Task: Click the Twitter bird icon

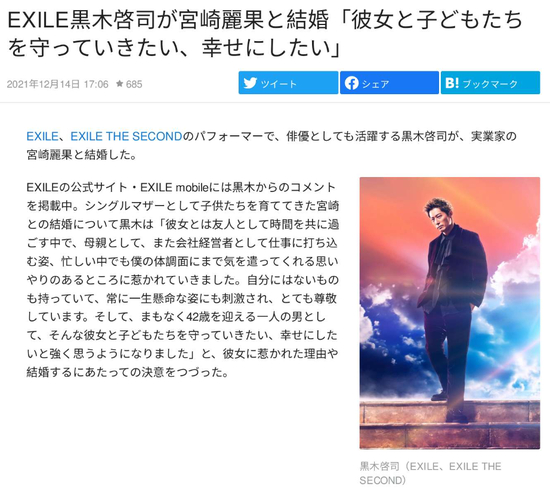Action: pos(250,83)
